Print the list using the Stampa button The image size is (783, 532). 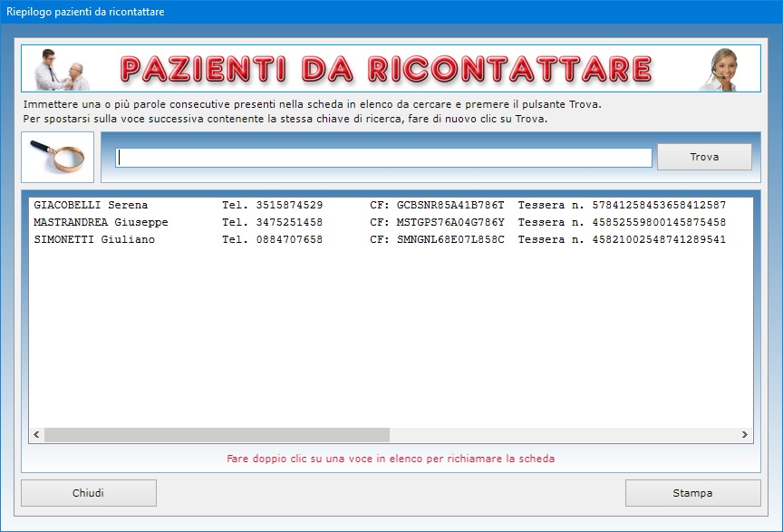(x=692, y=493)
